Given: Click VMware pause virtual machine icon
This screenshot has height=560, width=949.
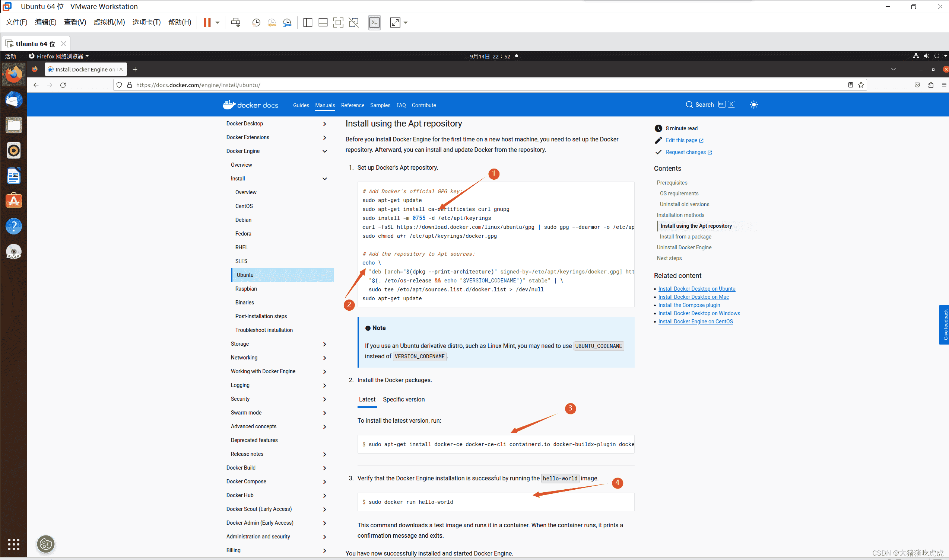Looking at the screenshot, I should coord(207,23).
